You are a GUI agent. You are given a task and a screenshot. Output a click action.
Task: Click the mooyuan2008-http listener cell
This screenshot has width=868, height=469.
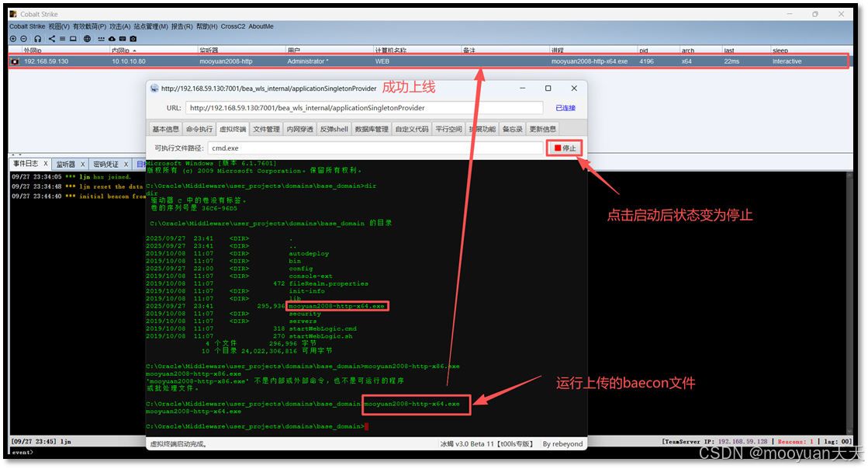pyautogui.click(x=226, y=61)
